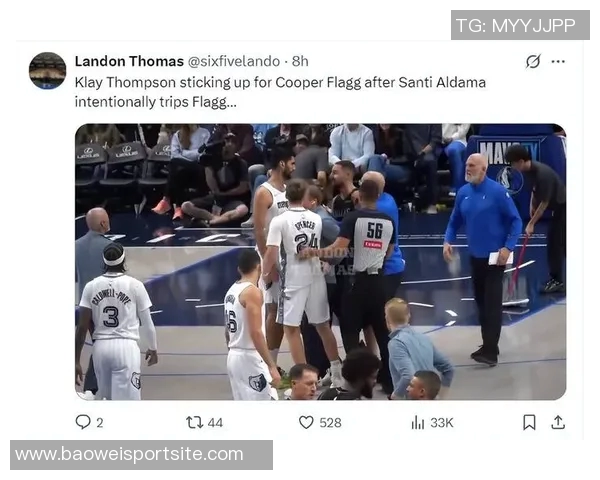Click the Landon Thomas display name
Screen dimensions: 600x480
pyautogui.click(x=129, y=61)
